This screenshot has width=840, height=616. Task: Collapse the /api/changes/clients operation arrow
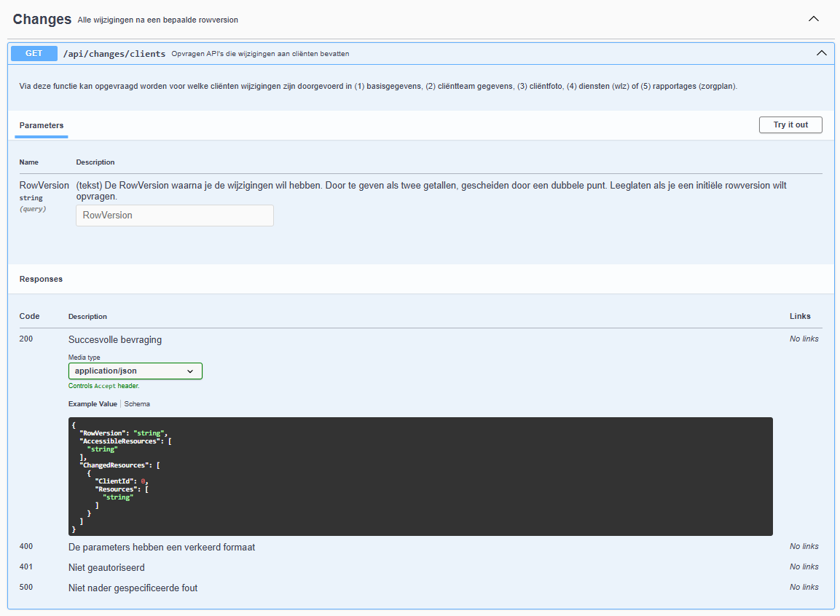821,53
